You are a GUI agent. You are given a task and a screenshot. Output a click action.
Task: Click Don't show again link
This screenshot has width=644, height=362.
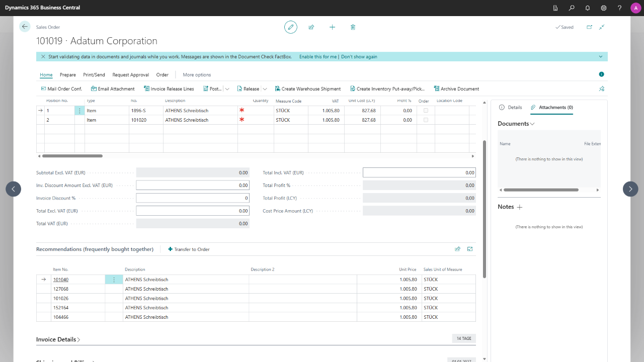[359, 57]
